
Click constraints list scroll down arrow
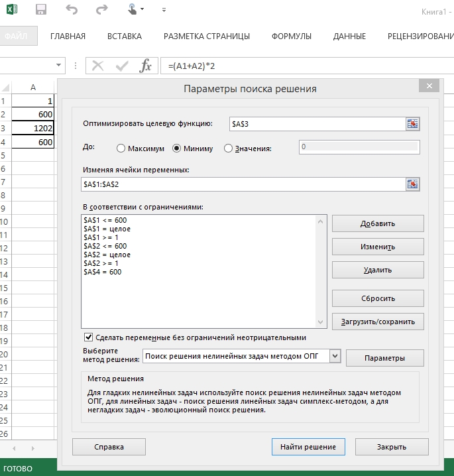coord(320,322)
